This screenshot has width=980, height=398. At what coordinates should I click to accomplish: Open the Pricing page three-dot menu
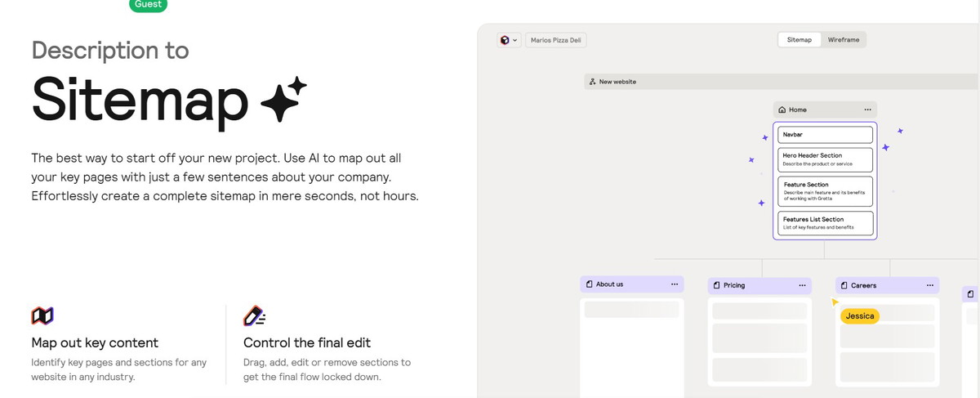(802, 285)
